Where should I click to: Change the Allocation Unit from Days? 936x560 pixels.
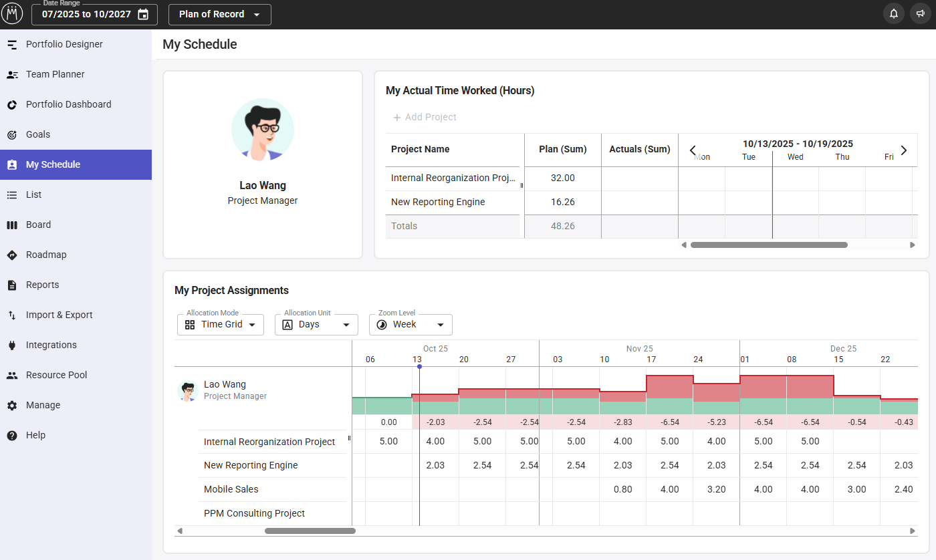click(x=316, y=325)
